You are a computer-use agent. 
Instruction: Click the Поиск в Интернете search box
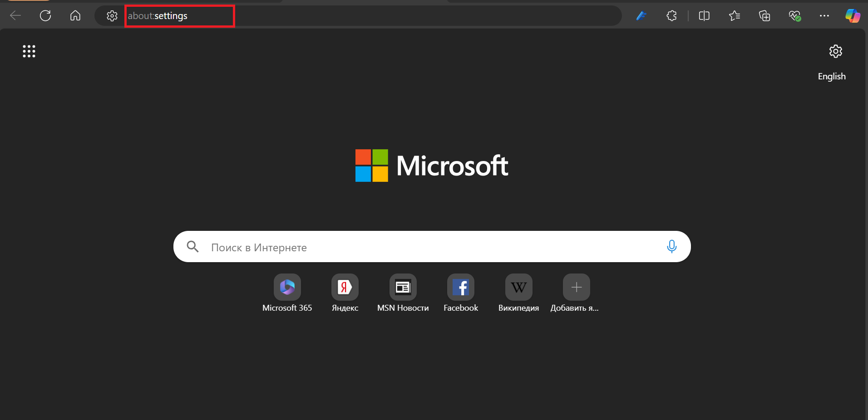(x=432, y=247)
